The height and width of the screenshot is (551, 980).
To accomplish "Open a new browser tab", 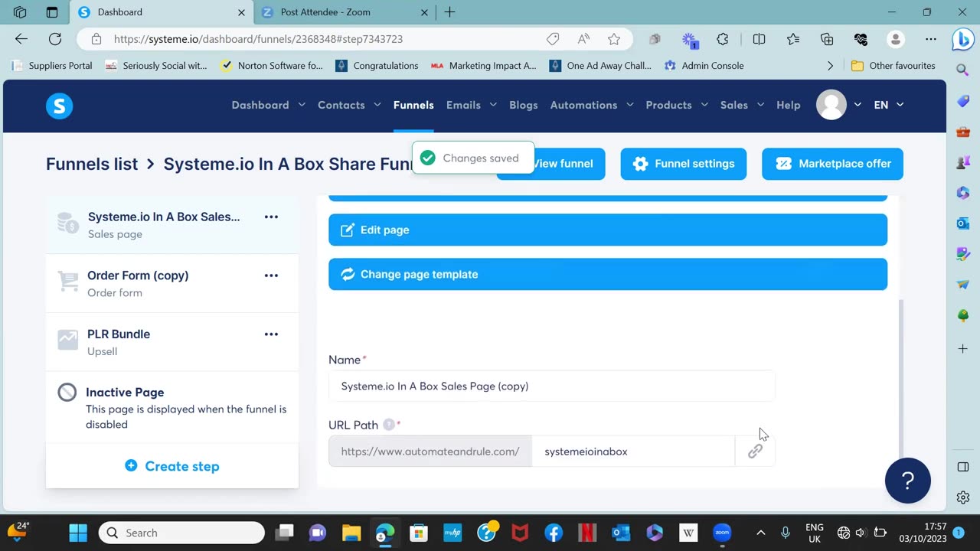I will [x=449, y=12].
